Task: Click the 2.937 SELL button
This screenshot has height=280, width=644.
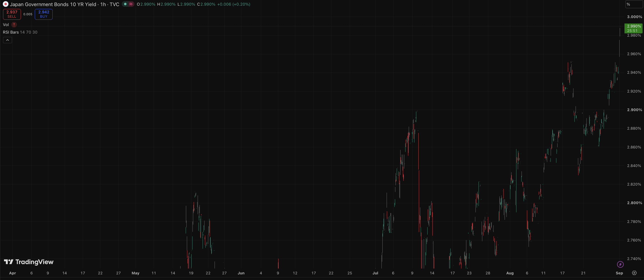Action: (12, 14)
